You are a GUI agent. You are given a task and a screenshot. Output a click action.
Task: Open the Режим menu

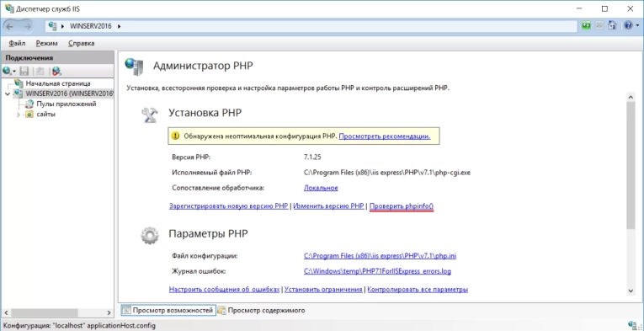46,43
